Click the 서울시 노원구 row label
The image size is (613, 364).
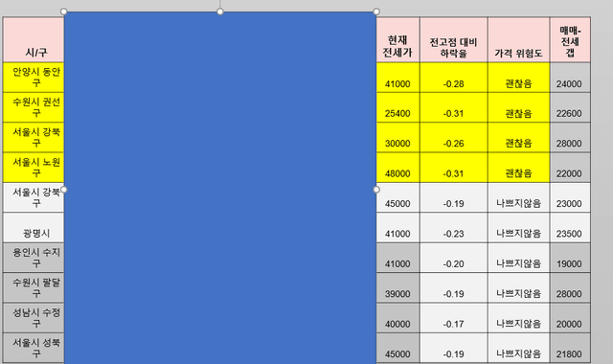[x=34, y=168]
